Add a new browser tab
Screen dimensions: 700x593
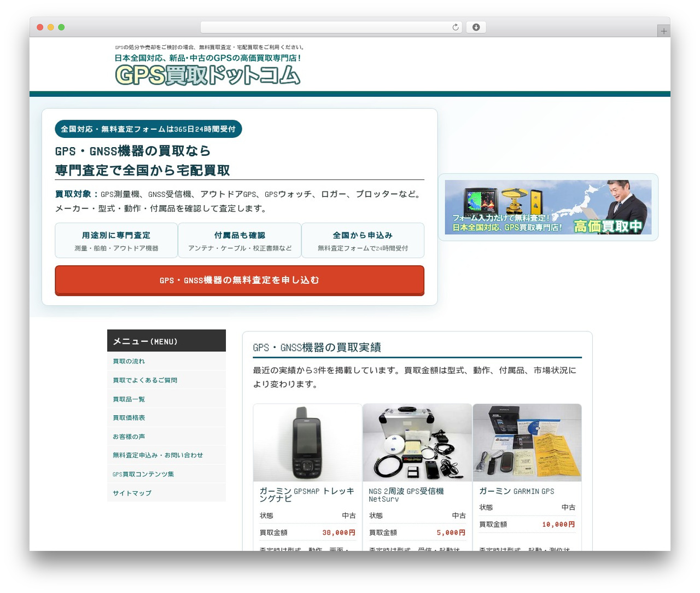click(663, 31)
